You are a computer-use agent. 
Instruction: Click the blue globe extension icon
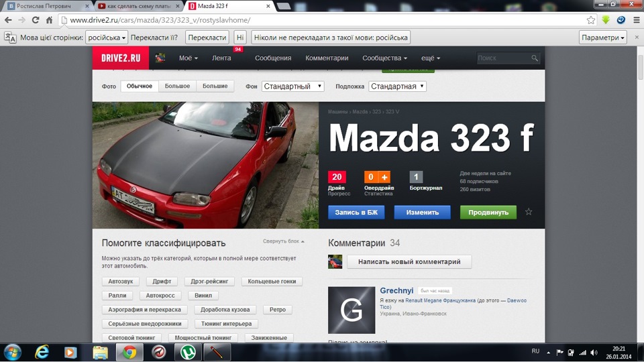coord(621,19)
